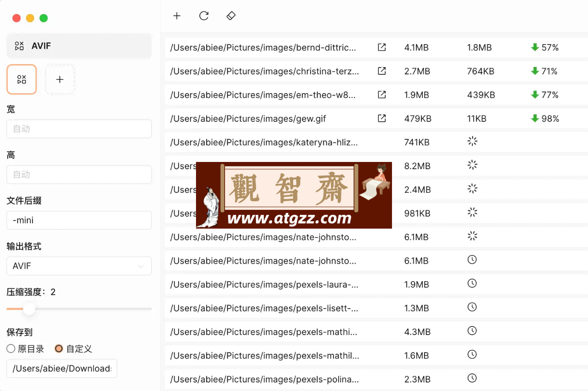The image size is (588, 391).
Task: Open output file for bernd-dittric row
Action: click(382, 47)
